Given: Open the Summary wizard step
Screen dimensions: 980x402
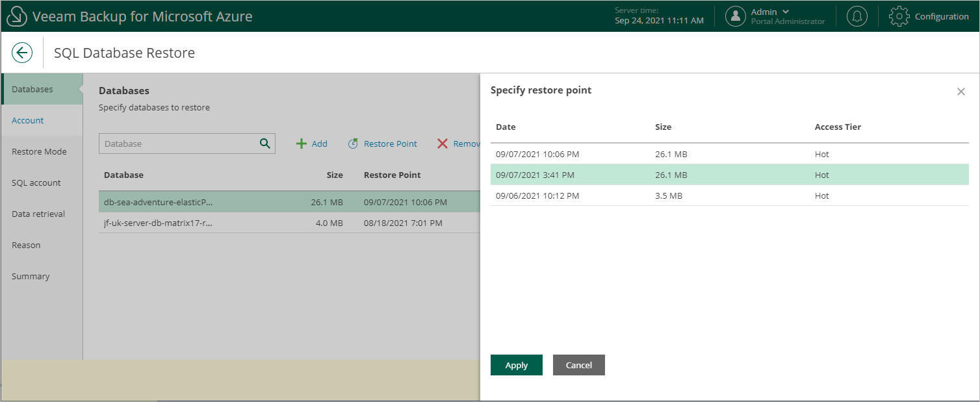Looking at the screenshot, I should pyautogui.click(x=42, y=276).
